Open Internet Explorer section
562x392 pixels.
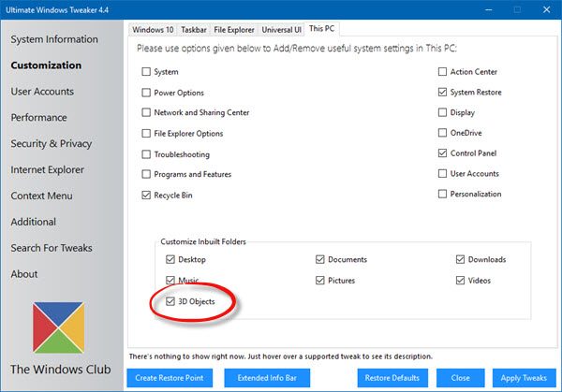tap(48, 169)
